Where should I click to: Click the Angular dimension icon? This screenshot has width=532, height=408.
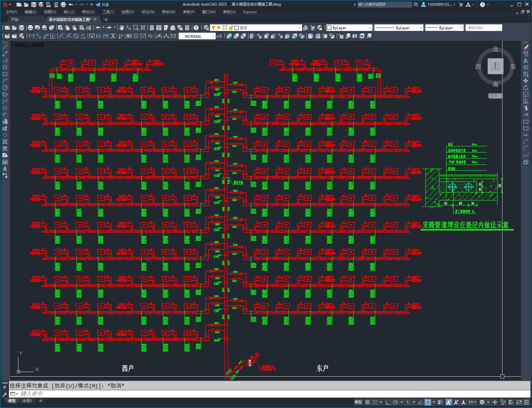(83, 36)
